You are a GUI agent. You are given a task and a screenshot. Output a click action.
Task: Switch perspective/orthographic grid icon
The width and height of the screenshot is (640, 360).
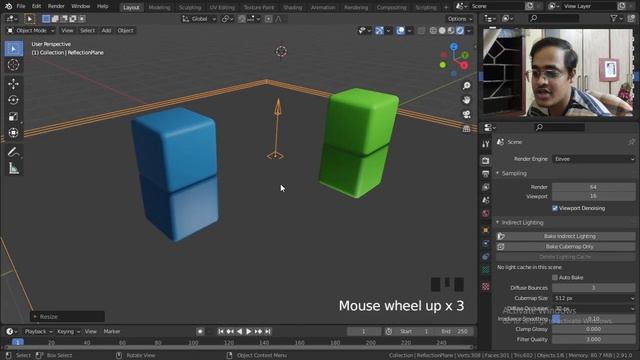click(x=467, y=129)
